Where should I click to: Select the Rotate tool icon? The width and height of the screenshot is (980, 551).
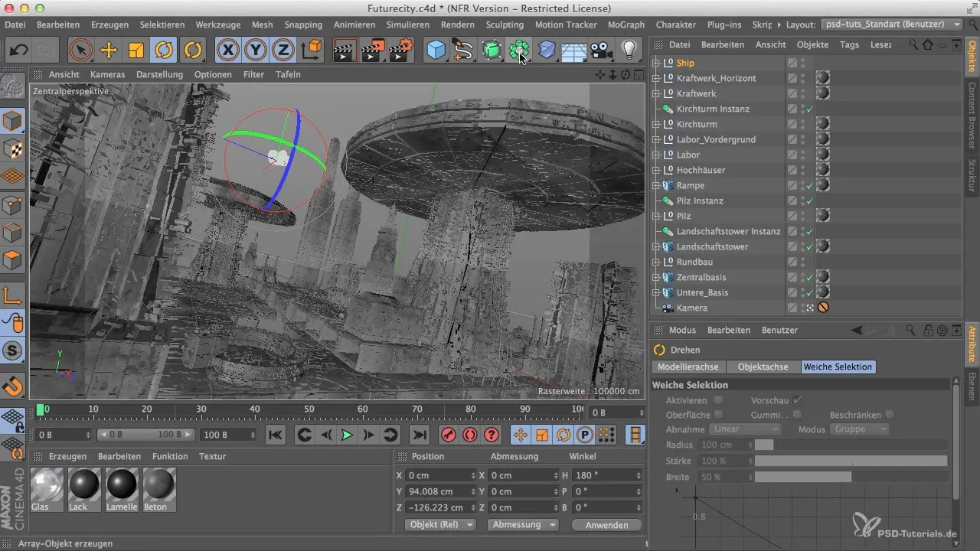coord(163,51)
